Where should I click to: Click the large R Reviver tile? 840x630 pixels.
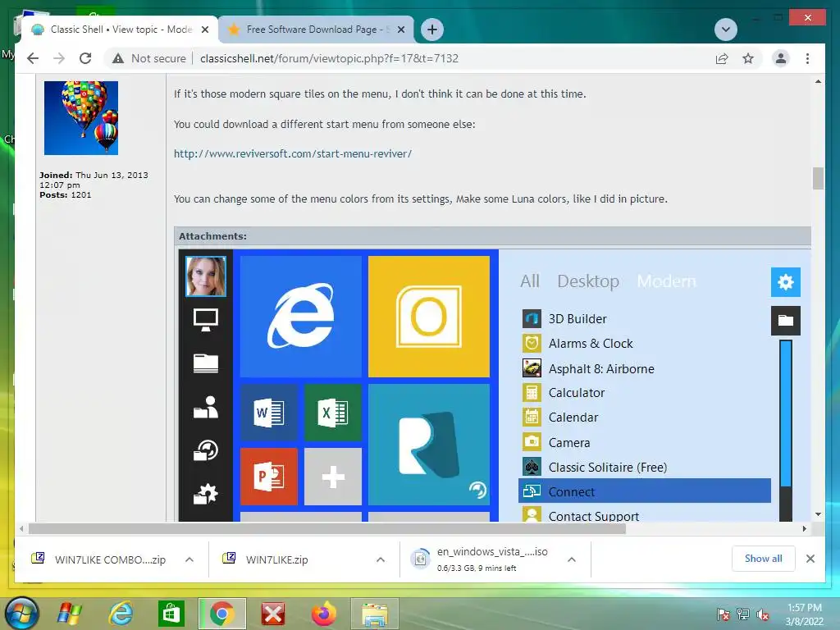[x=428, y=444]
